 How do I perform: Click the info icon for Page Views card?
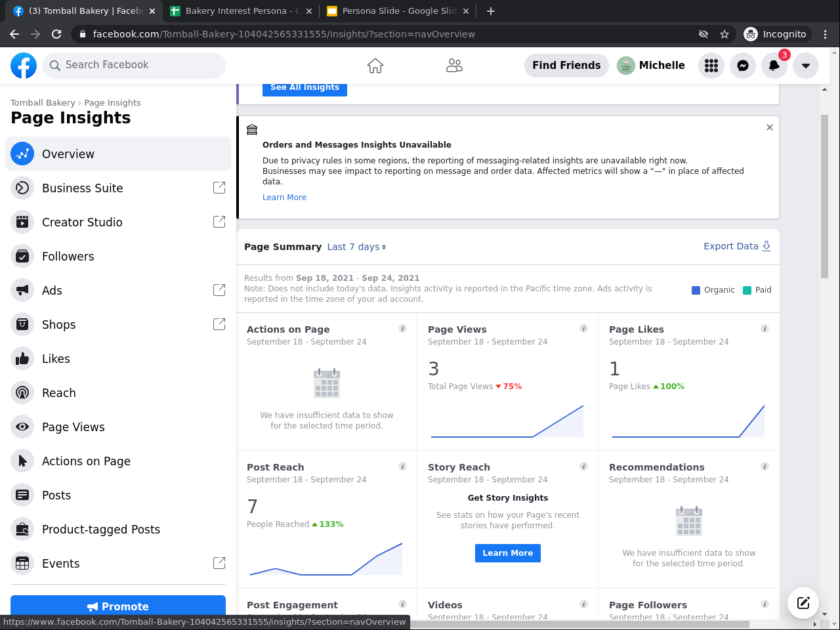click(x=584, y=329)
